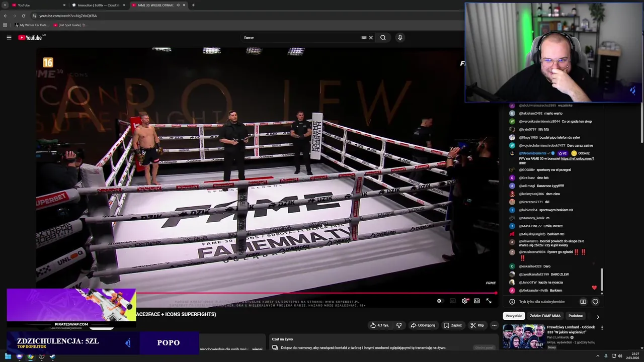Open the ref.unloq.now link in chat
Viewport: 644px width, 362px height.
[x=577, y=159]
